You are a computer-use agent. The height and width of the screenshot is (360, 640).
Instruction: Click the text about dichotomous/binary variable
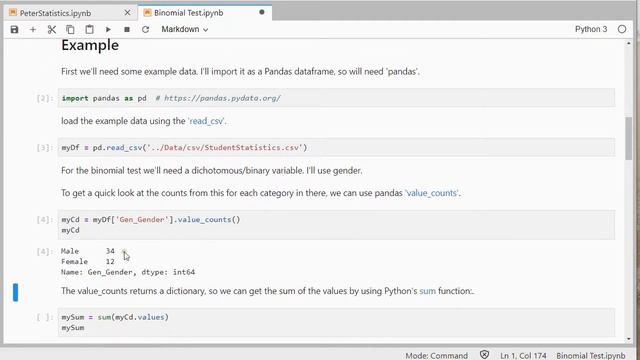coord(211,171)
